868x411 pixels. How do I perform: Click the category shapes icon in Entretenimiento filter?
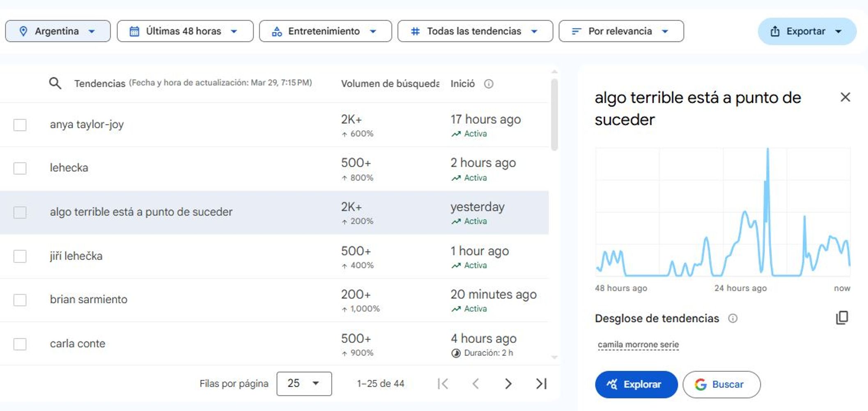tap(277, 31)
